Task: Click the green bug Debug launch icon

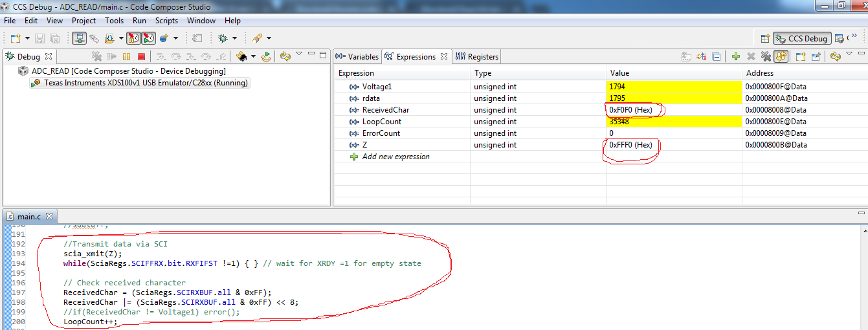Action: pyautogui.click(x=222, y=38)
